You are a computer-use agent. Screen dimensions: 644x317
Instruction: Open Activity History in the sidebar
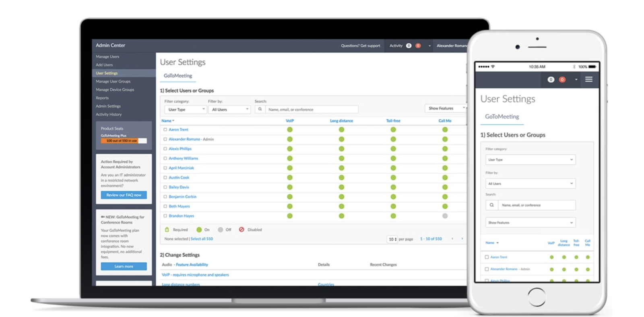click(x=109, y=114)
